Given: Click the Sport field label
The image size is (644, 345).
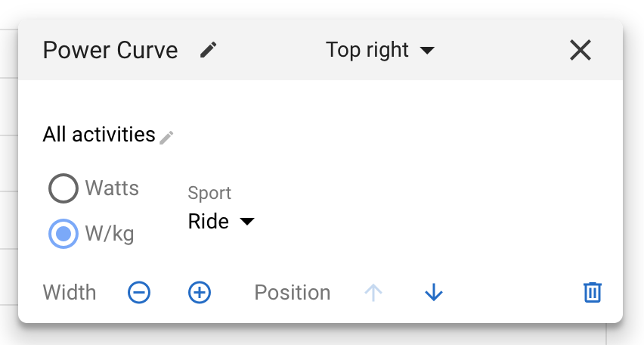Looking at the screenshot, I should 209,193.
